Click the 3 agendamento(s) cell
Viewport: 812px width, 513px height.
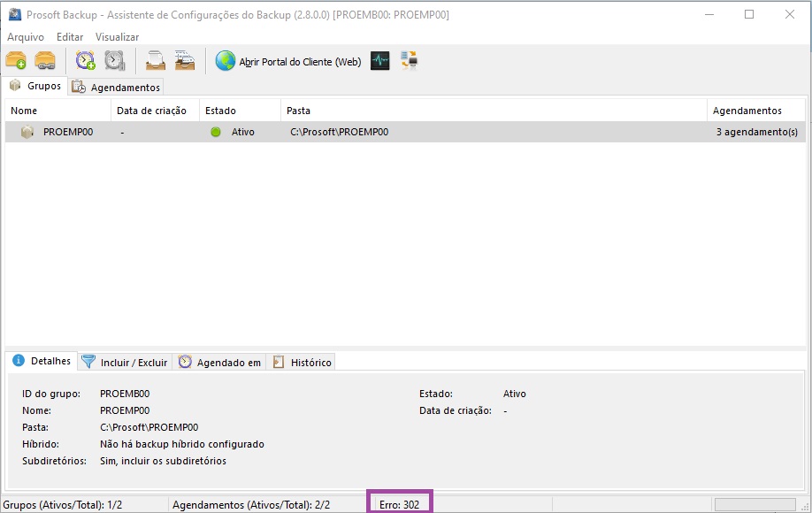[x=757, y=132]
